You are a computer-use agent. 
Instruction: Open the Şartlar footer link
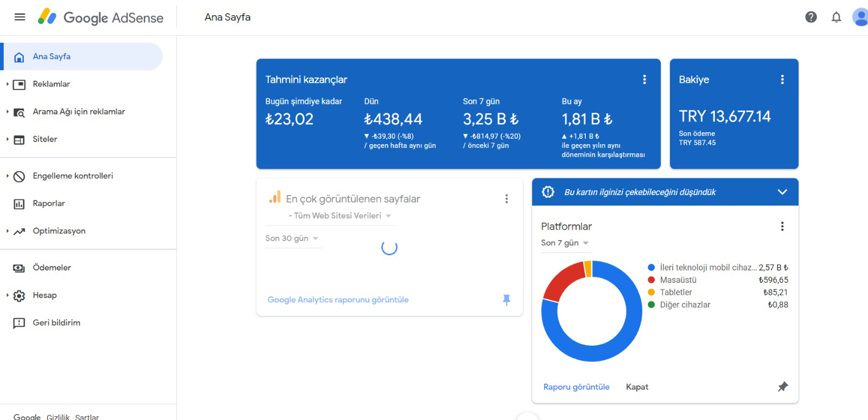click(87, 417)
